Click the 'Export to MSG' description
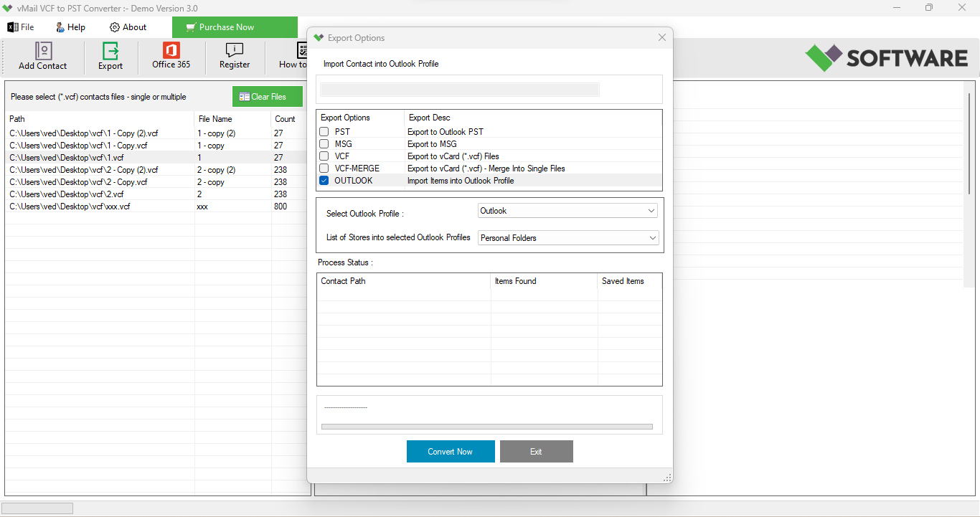The height and width of the screenshot is (517, 980). [x=432, y=144]
